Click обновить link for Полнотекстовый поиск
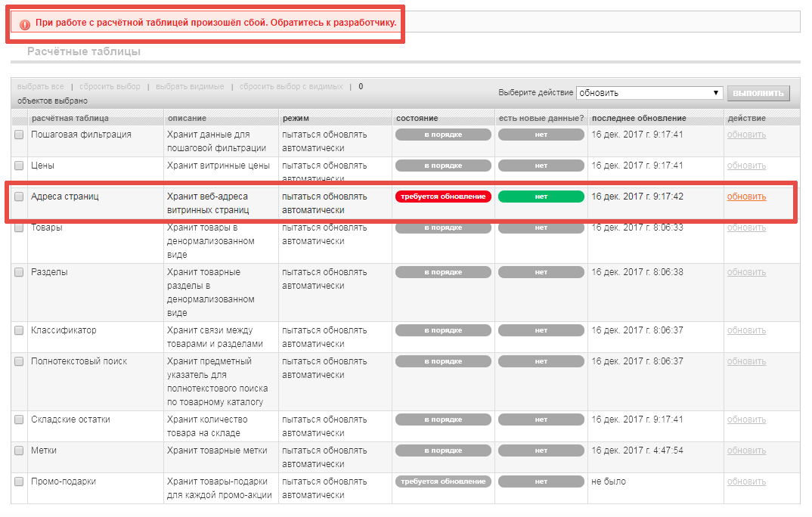The width and height of the screenshot is (812, 517). (746, 361)
